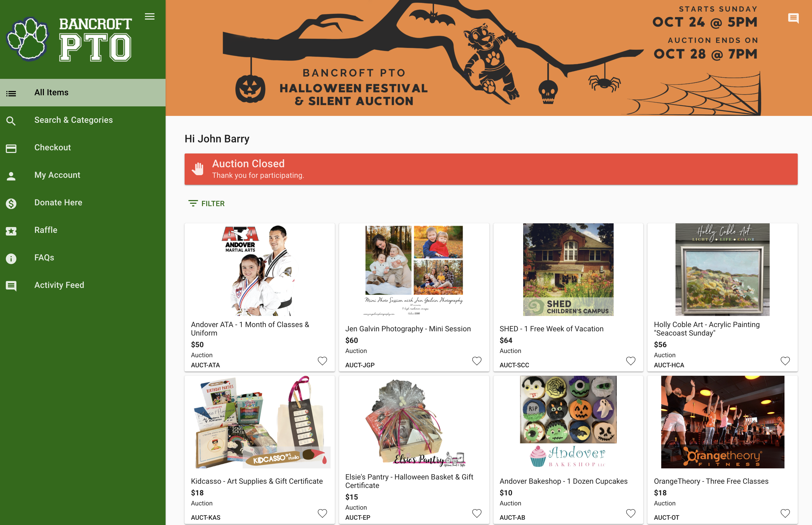This screenshot has width=812, height=525.
Task: Click the credit card icon beside Checkout
Action: [x=11, y=148]
